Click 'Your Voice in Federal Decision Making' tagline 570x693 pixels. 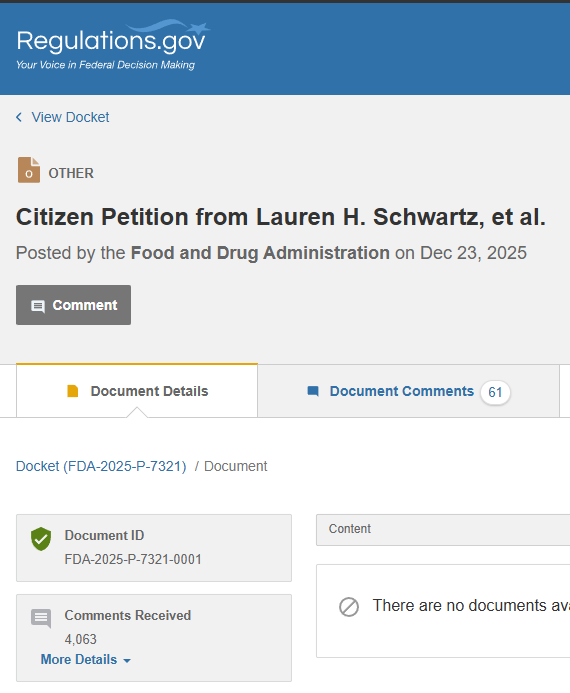pos(105,65)
